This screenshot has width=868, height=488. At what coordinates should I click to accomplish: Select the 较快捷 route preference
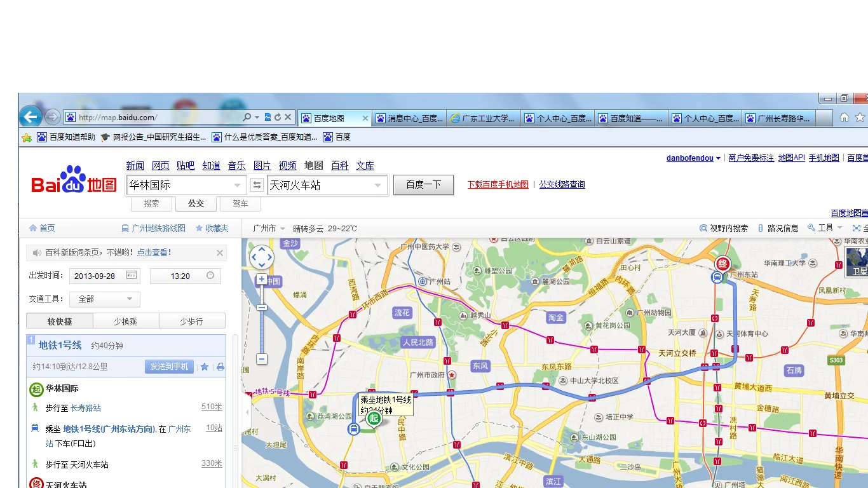pyautogui.click(x=60, y=321)
